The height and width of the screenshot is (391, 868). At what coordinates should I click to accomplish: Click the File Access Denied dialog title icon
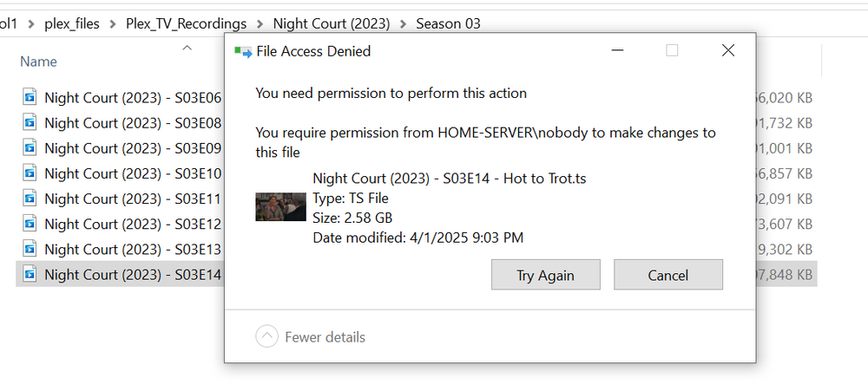point(243,52)
